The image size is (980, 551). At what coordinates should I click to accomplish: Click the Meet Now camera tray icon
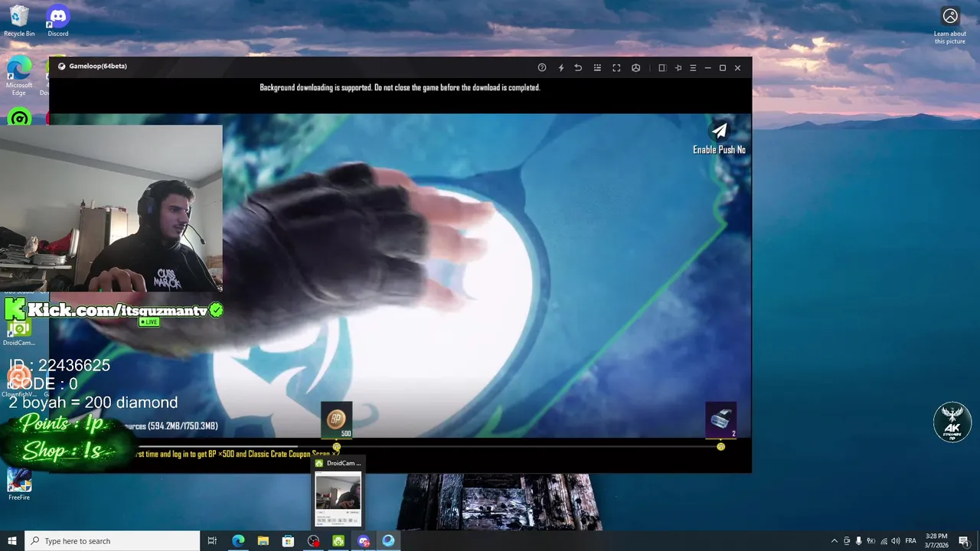847,541
